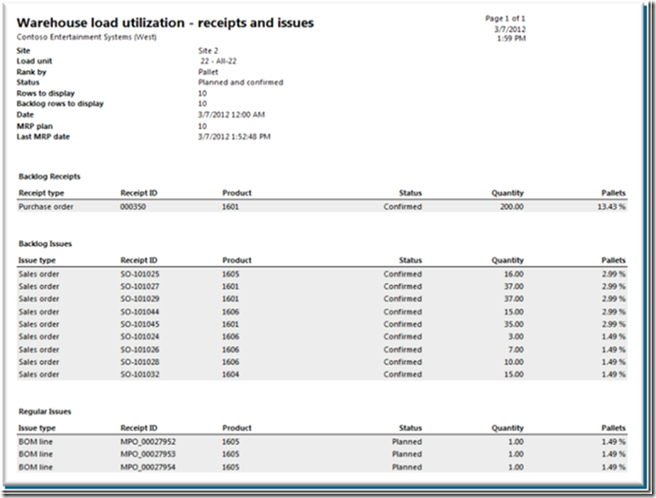Open sales order SO-101045
Screen dimensions: 656x498
pos(140,324)
